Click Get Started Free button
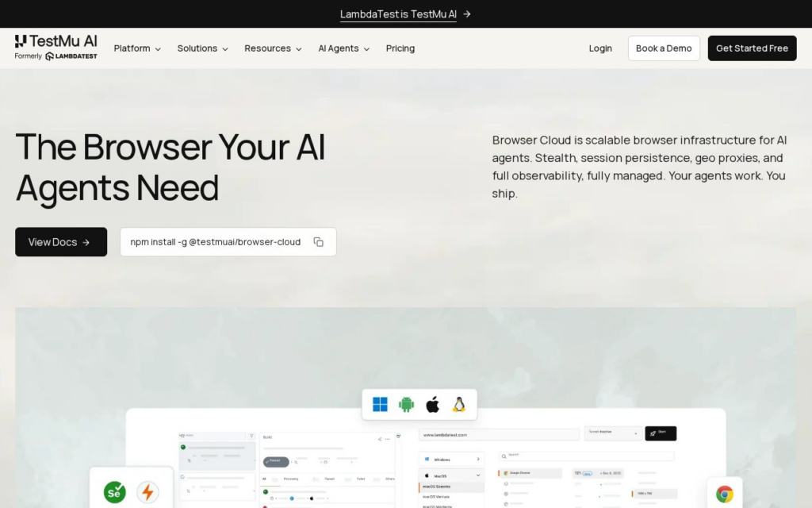 (x=752, y=48)
